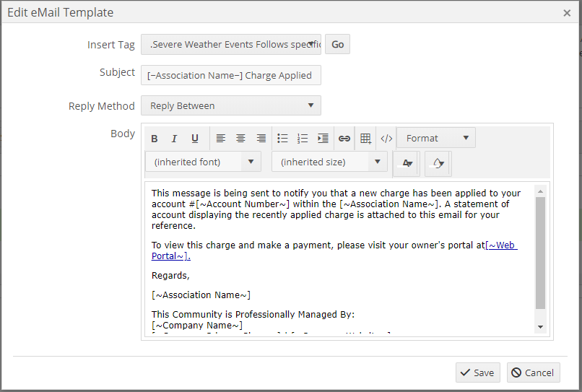The height and width of the screenshot is (392, 582).
Task: Center align body text
Action: click(240, 139)
